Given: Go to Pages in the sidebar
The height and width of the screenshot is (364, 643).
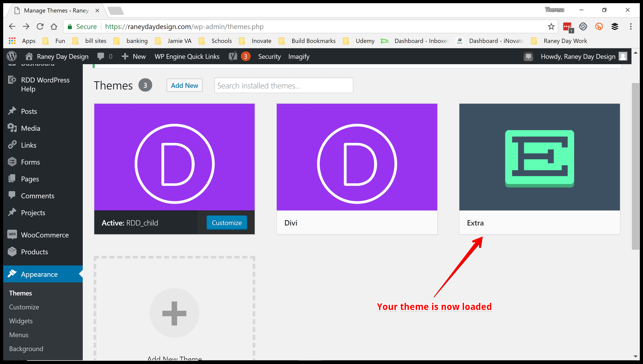Looking at the screenshot, I should pos(43,179).
